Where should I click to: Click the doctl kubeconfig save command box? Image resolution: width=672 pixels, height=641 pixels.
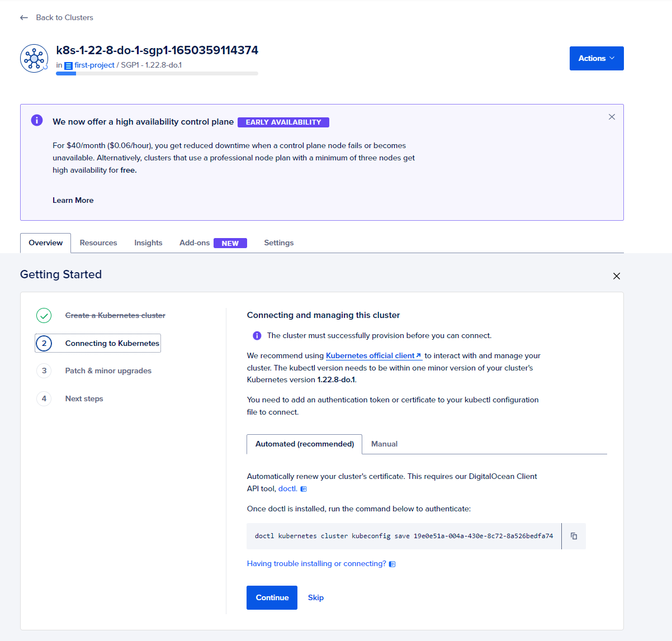[x=404, y=536]
